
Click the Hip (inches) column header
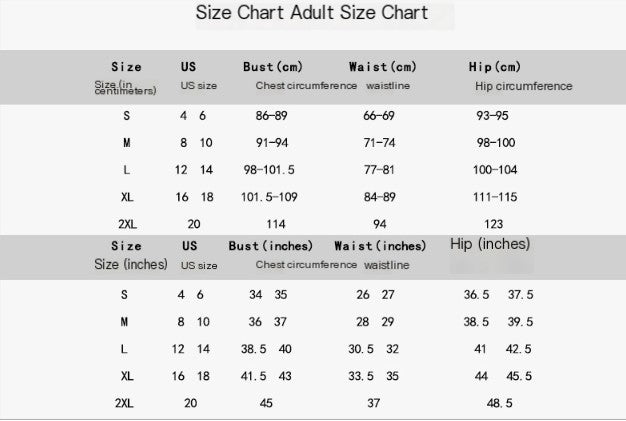click(x=490, y=244)
